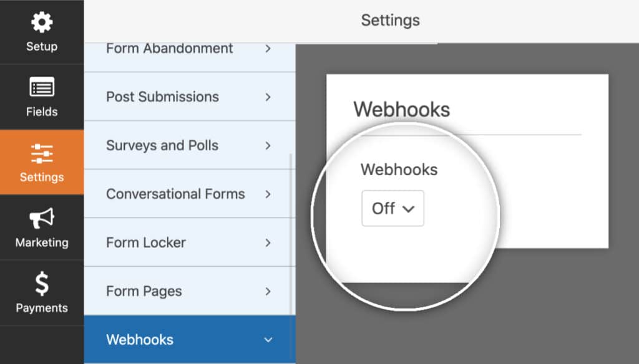Expand the Surveys and Polls section

[268, 145]
